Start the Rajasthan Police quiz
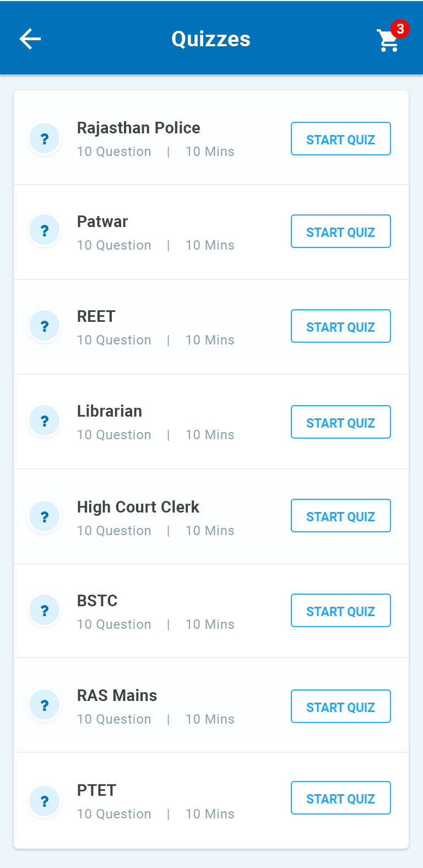This screenshot has width=423, height=868. coord(340,139)
